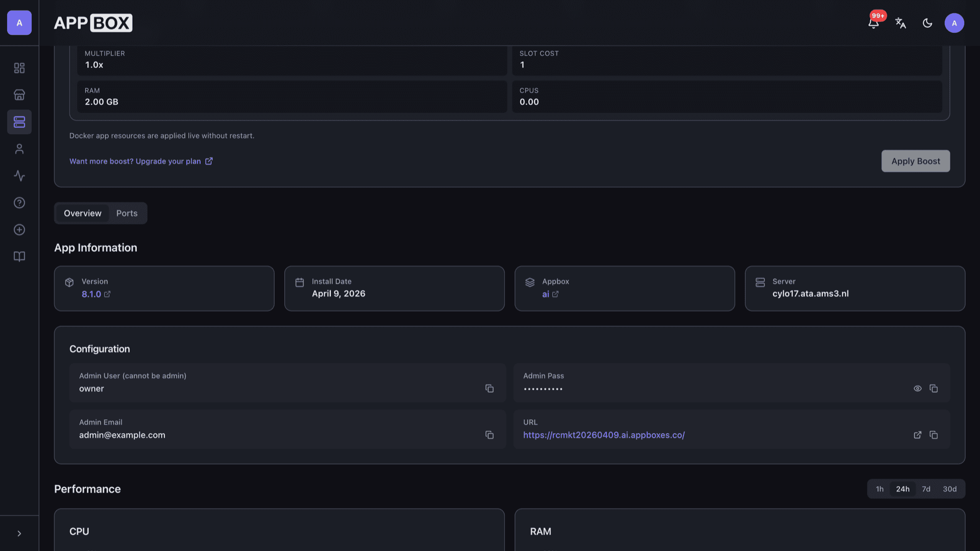Click the admin@example.com email text

[x=122, y=435]
